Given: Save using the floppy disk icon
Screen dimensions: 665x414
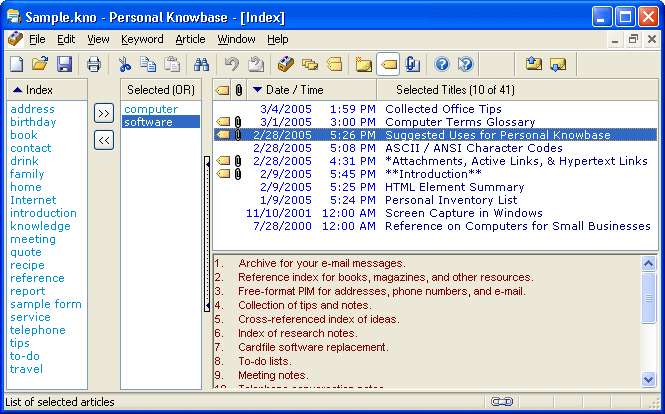Looking at the screenshot, I should tap(64, 64).
